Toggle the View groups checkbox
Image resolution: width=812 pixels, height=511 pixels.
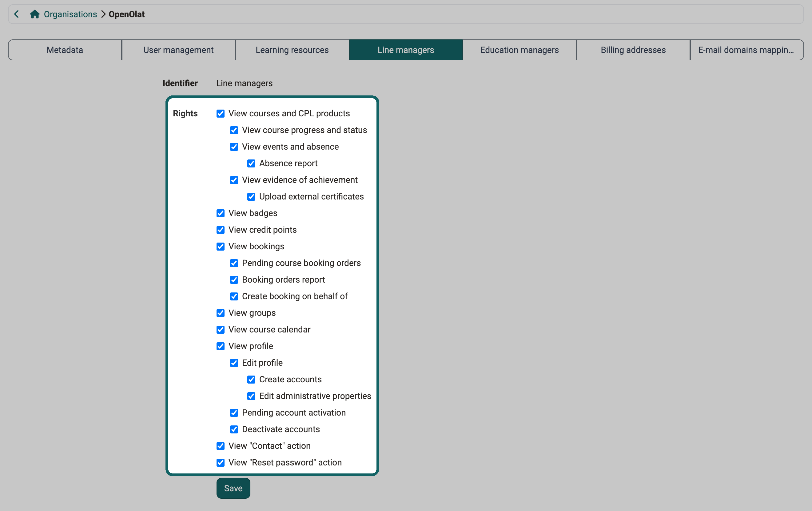tap(221, 313)
